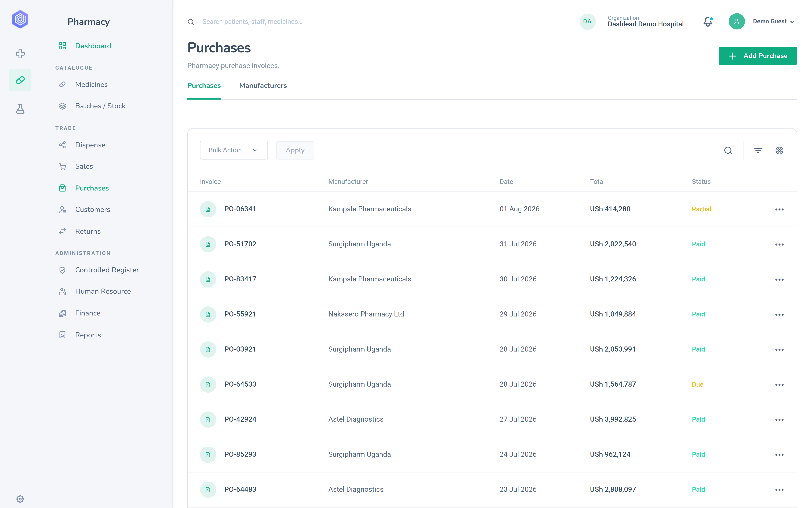Switch to the Manufacturers tab
Image resolution: width=812 pixels, height=508 pixels.
click(x=263, y=85)
